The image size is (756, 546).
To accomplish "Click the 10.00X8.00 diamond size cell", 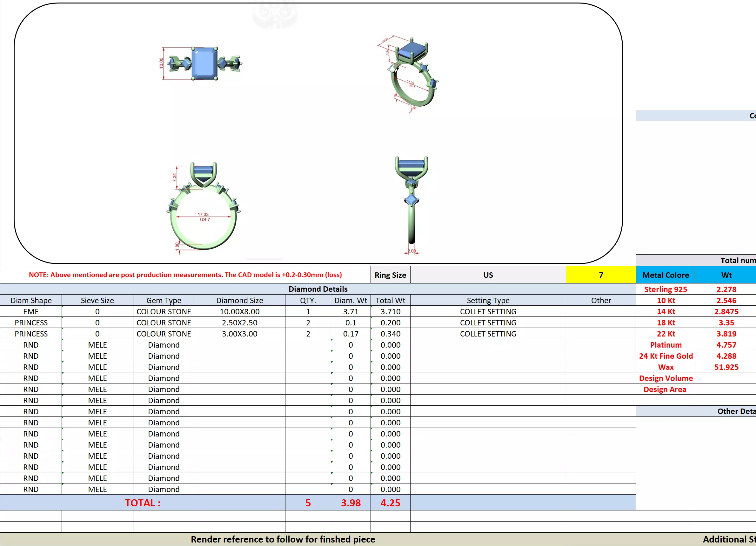I will point(239,311).
